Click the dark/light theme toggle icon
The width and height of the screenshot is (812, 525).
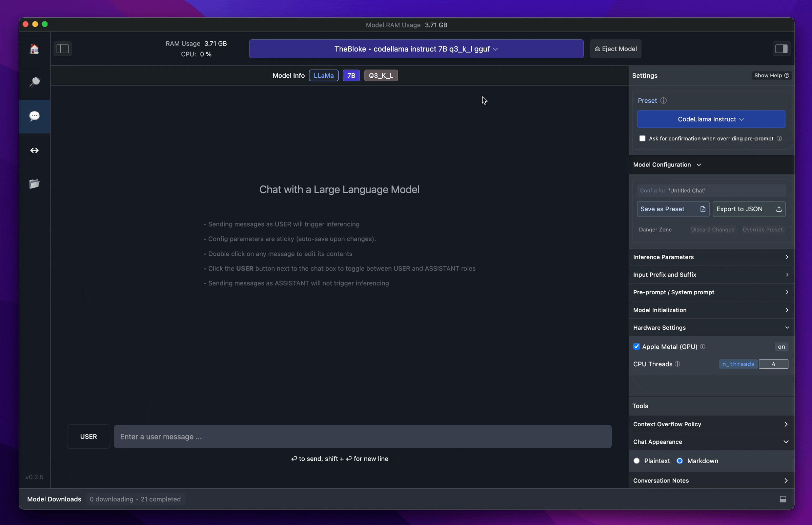click(x=781, y=48)
